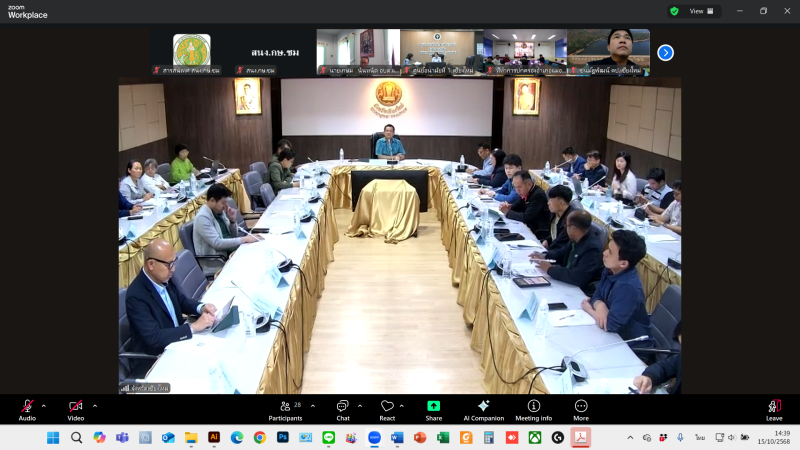Expand the Chat options caret
The width and height of the screenshot is (800, 450).
(360, 406)
